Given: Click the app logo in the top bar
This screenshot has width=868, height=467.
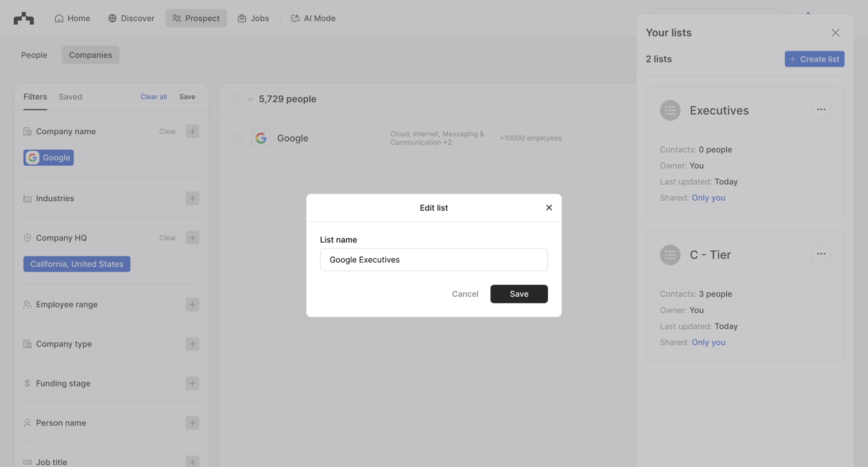Looking at the screenshot, I should (x=24, y=18).
